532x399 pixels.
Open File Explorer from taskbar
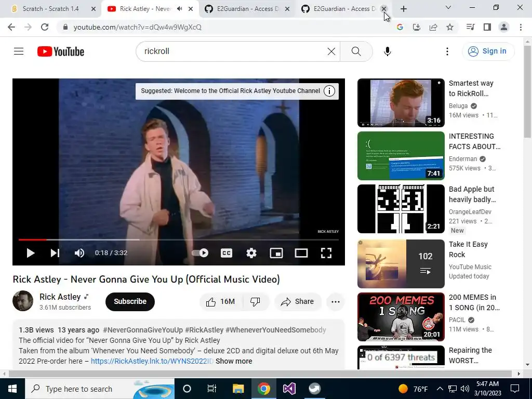[x=238, y=389]
